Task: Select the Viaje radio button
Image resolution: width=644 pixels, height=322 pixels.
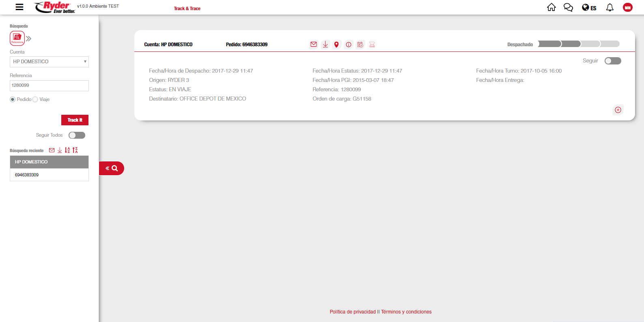Action: pos(35,99)
